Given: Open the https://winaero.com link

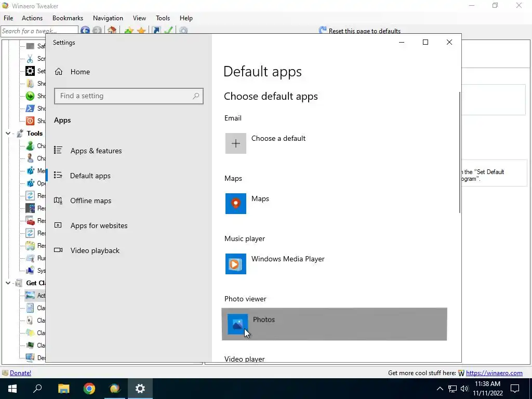Looking at the screenshot, I should pos(494,373).
